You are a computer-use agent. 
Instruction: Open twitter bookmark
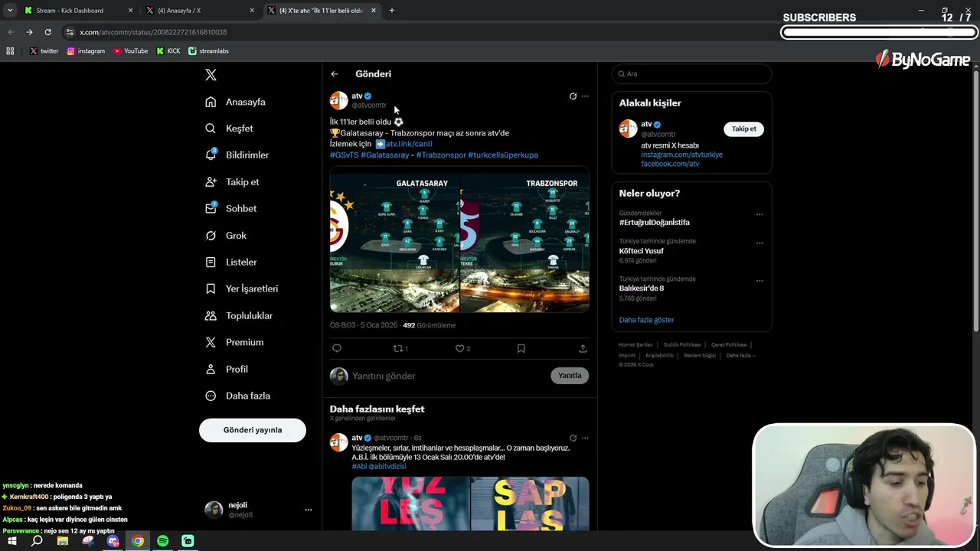tap(44, 51)
